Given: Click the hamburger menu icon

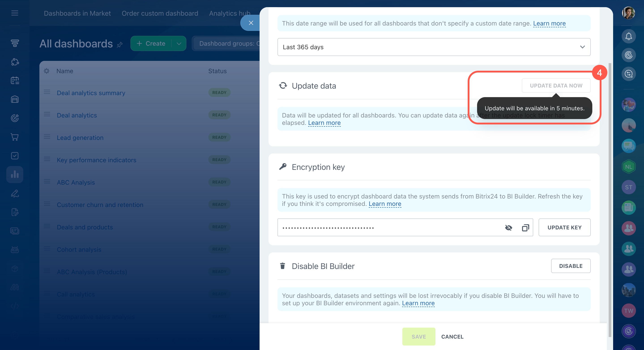Looking at the screenshot, I should 15,13.
